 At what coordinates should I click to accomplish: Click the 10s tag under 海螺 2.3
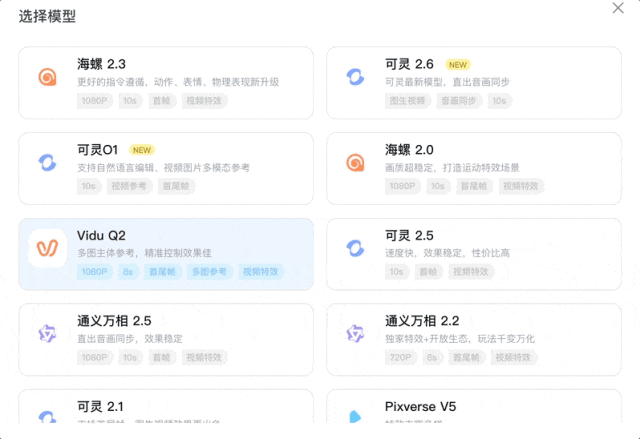point(130,101)
